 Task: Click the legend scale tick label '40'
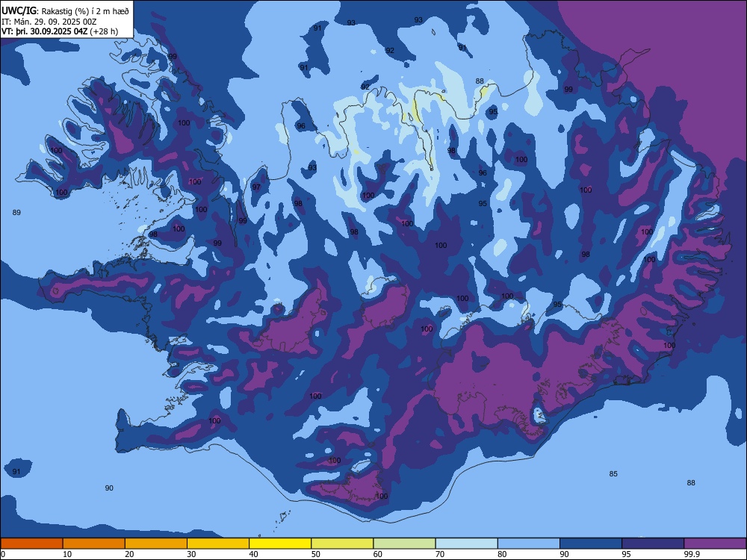point(253,554)
